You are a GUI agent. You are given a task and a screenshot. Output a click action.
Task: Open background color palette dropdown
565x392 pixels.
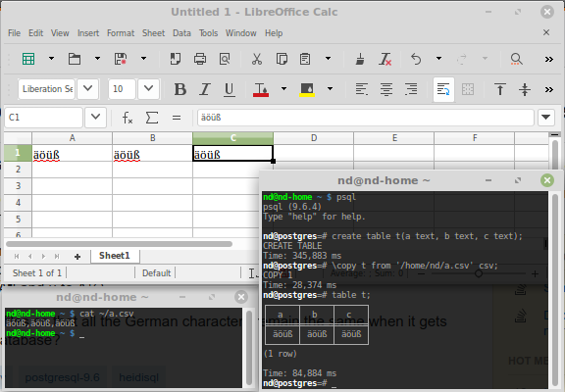[330, 89]
